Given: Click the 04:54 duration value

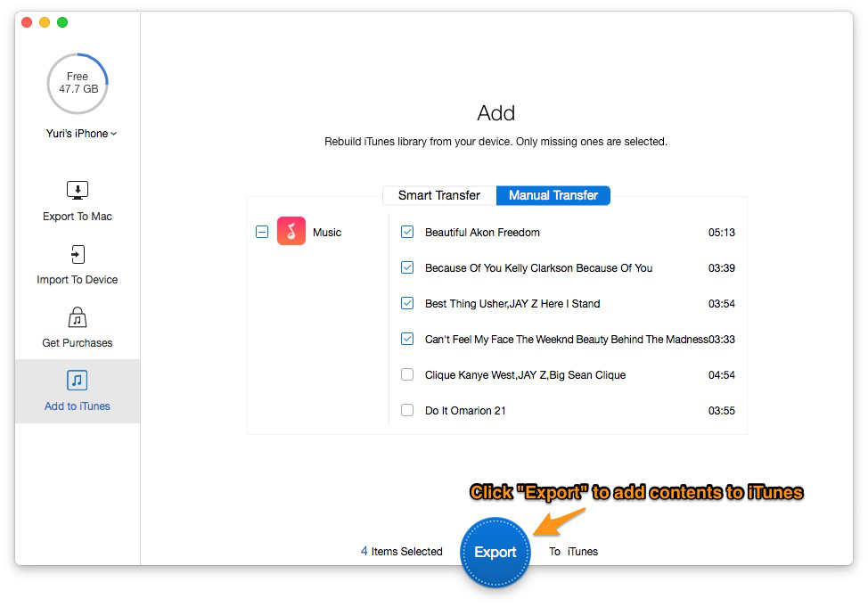Looking at the screenshot, I should pos(721,375).
